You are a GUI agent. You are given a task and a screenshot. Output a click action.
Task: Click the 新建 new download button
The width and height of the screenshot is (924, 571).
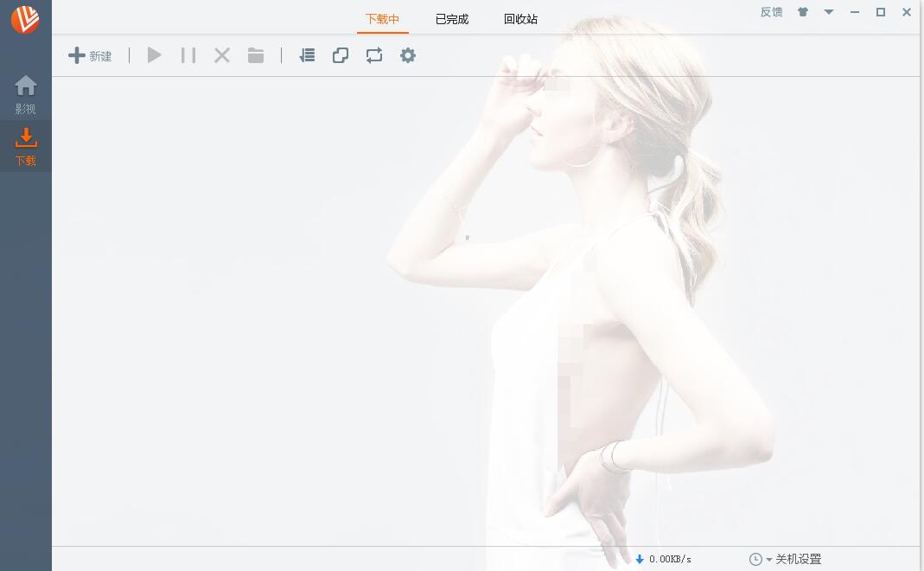(90, 56)
